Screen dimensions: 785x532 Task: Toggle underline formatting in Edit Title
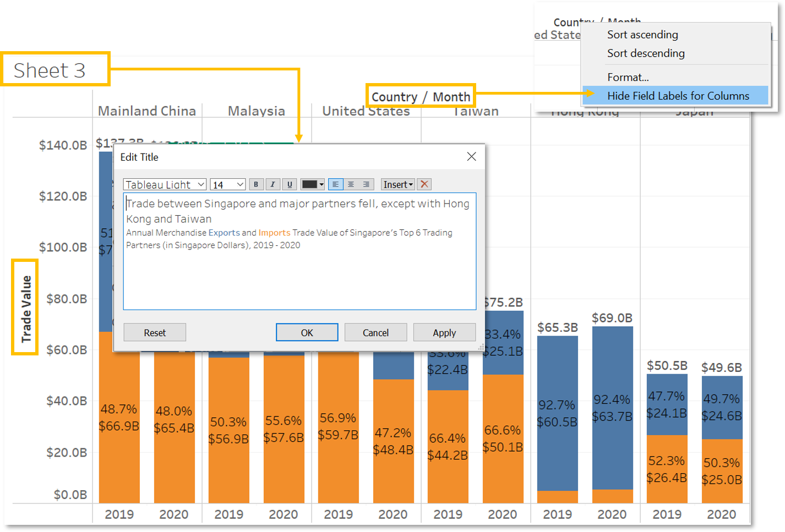[290, 184]
